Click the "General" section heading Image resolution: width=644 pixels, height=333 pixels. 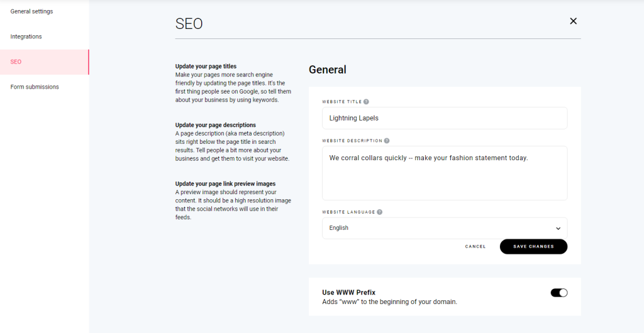coord(327,70)
